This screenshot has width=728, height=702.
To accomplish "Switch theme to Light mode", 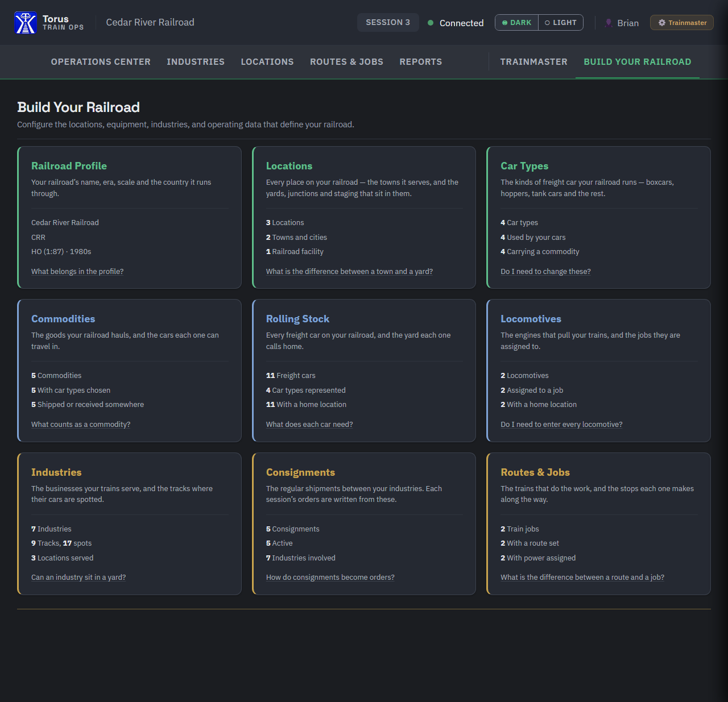I will coord(561,23).
